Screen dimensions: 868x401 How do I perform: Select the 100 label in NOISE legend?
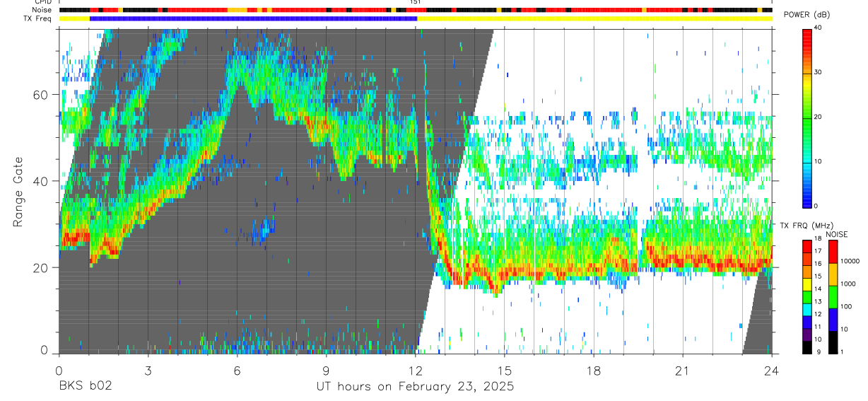pos(845,306)
